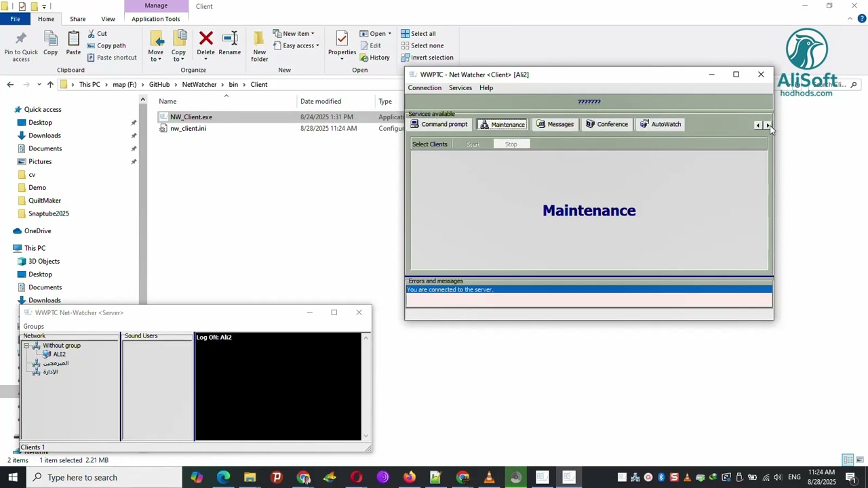Open OneDrive in navigation pane
868x488 pixels.
click(38, 230)
